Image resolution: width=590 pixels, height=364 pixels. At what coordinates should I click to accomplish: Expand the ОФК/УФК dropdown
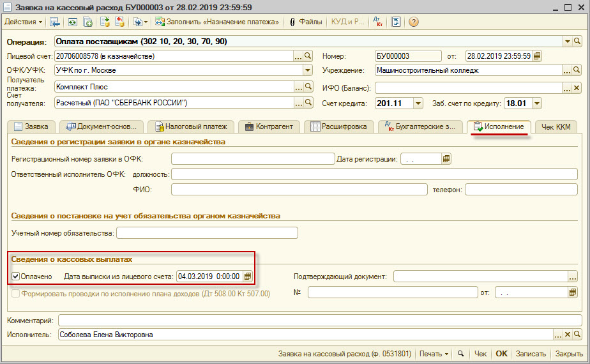coord(308,70)
